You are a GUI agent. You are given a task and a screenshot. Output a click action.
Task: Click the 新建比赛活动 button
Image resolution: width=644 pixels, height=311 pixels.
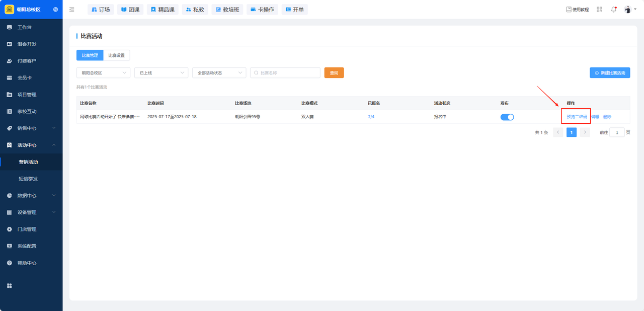pyautogui.click(x=609, y=73)
